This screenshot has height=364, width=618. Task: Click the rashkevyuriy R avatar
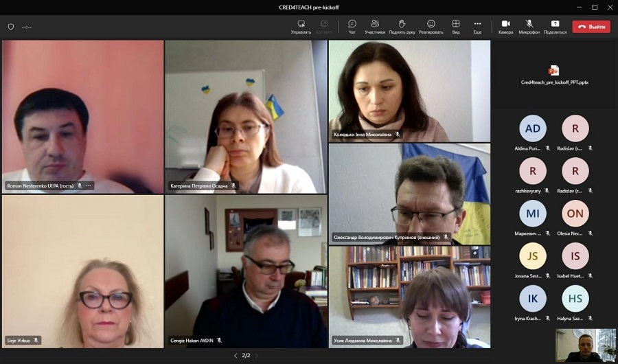click(532, 171)
